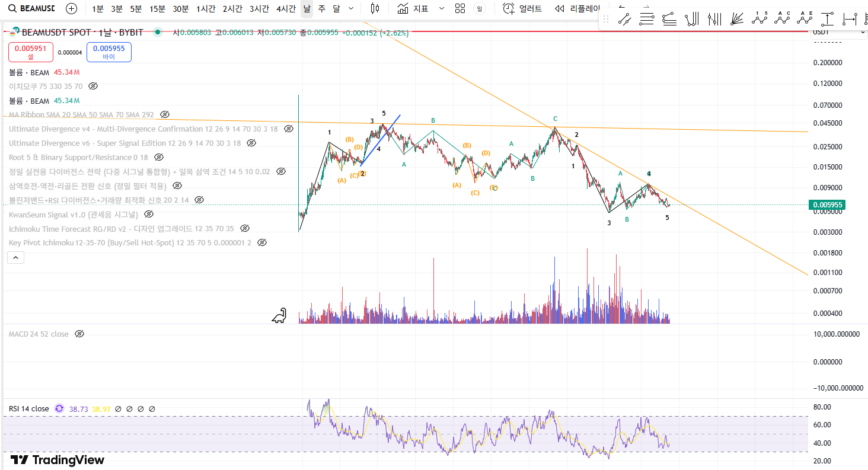Select the Elliott ABCDE triangle wave tool
868x470 pixels.
[805, 18]
